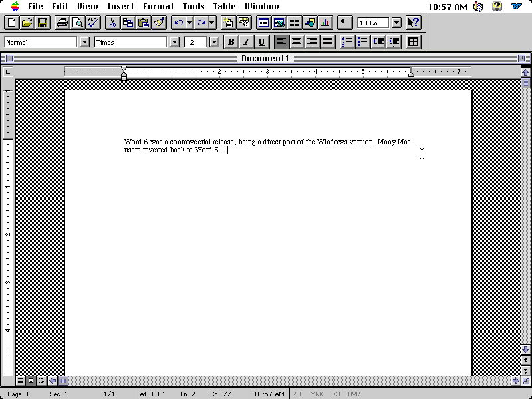
Task: Insert an Excel worksheet with its icon
Action: pyautogui.click(x=279, y=23)
